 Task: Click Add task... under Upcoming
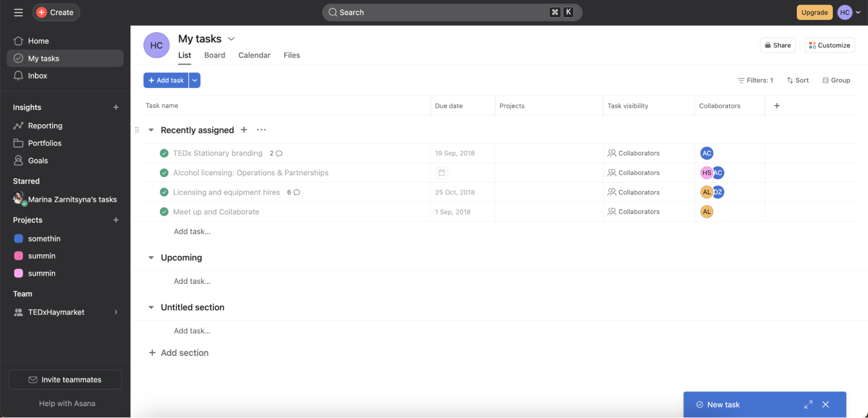click(x=192, y=281)
